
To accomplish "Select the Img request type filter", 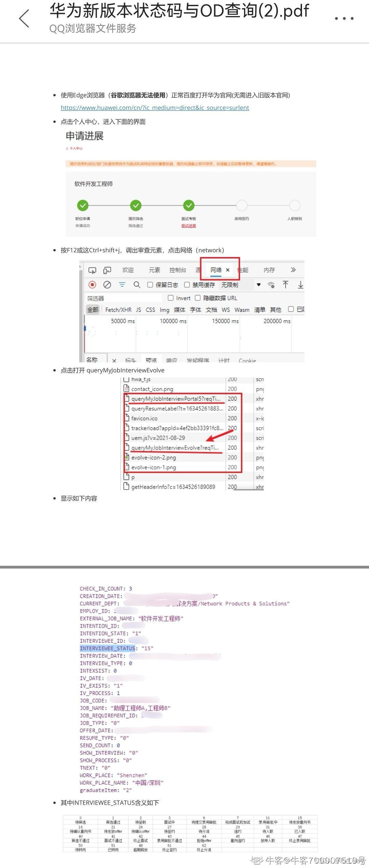I will coord(164,310).
